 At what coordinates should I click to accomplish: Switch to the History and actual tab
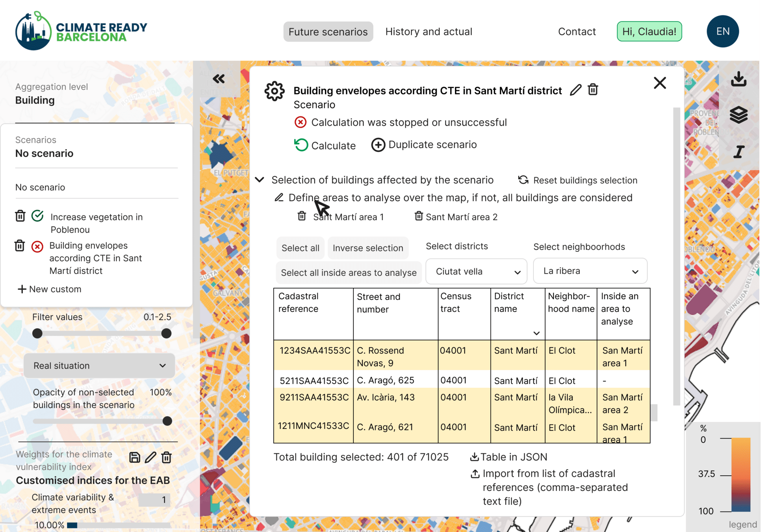429,32
